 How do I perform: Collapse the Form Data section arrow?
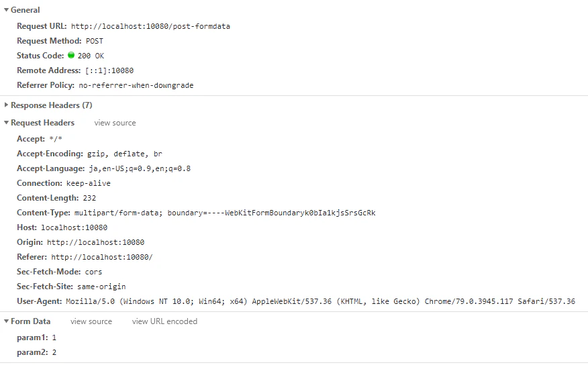[x=6, y=321]
